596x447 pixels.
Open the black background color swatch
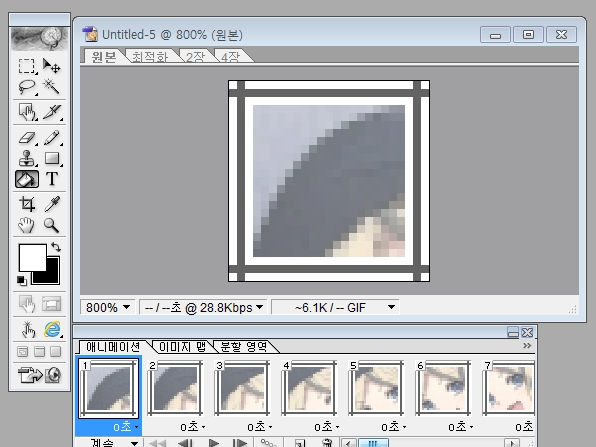point(52,276)
